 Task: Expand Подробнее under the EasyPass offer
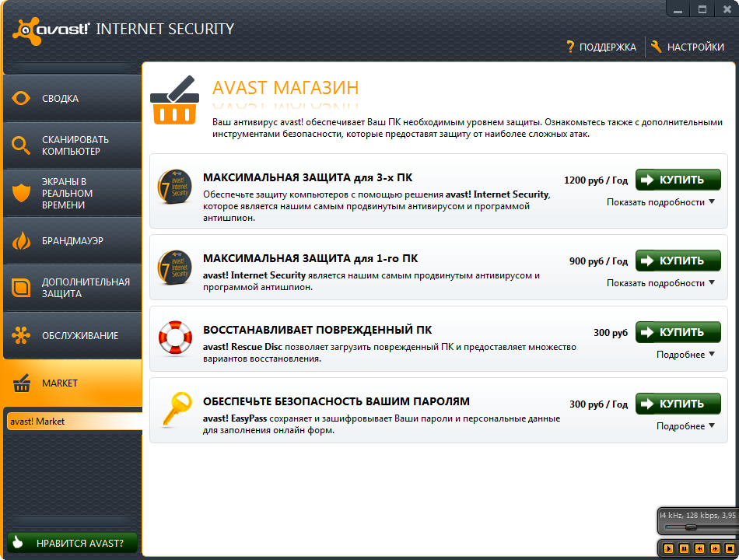point(685,426)
